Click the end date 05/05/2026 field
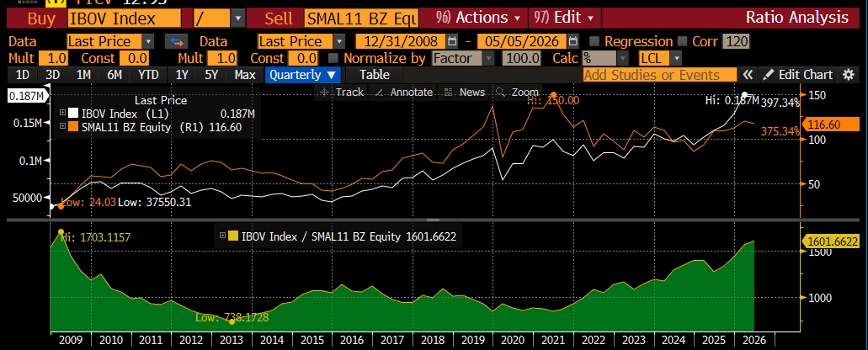This screenshot has height=350, width=868. 522,41
